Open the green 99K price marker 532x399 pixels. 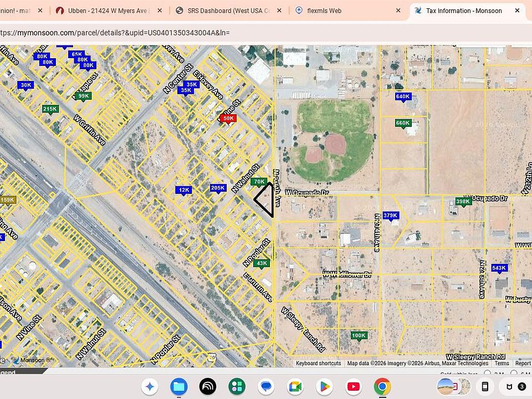[x=83, y=96]
